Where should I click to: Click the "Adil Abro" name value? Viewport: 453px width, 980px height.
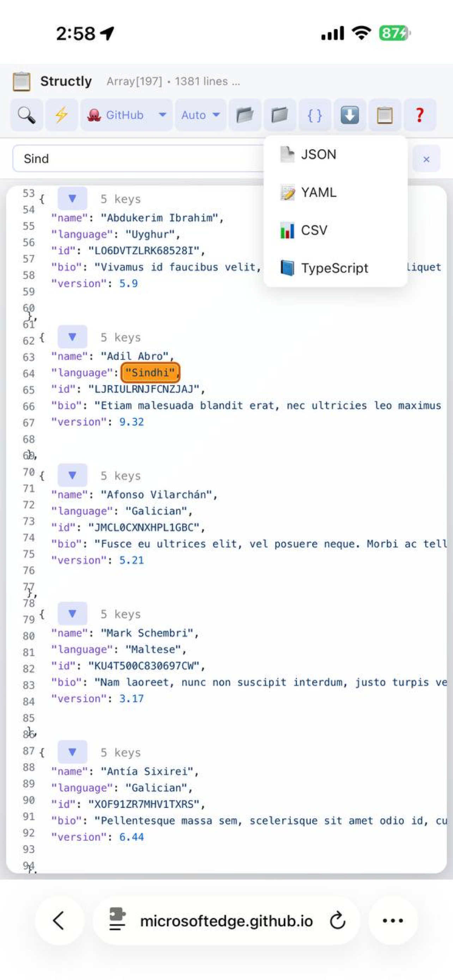pos(134,356)
